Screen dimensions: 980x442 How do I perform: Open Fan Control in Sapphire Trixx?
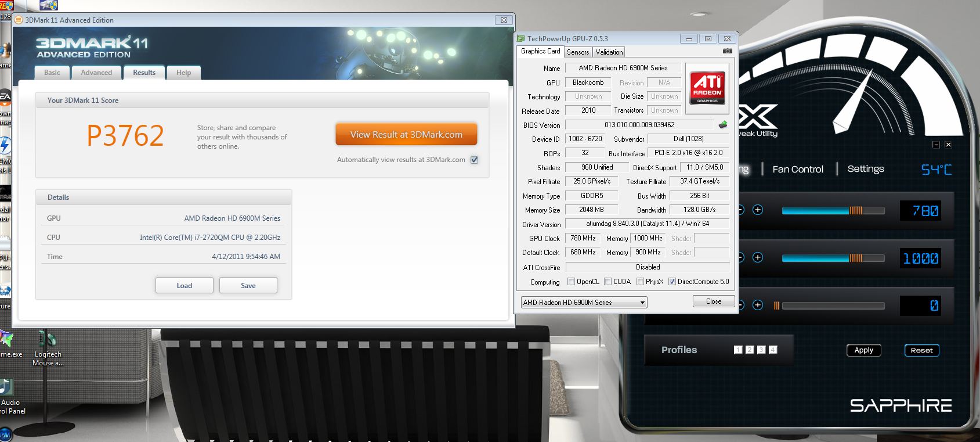tap(798, 169)
